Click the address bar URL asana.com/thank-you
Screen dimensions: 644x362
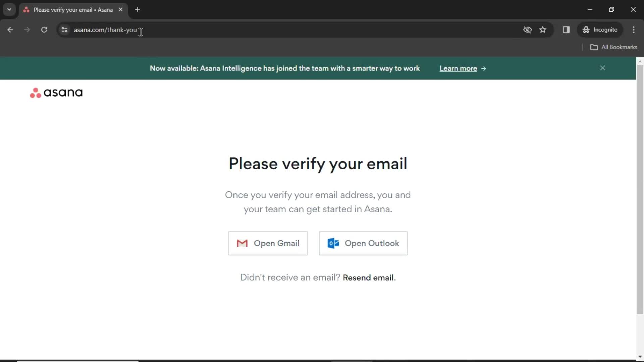click(105, 30)
